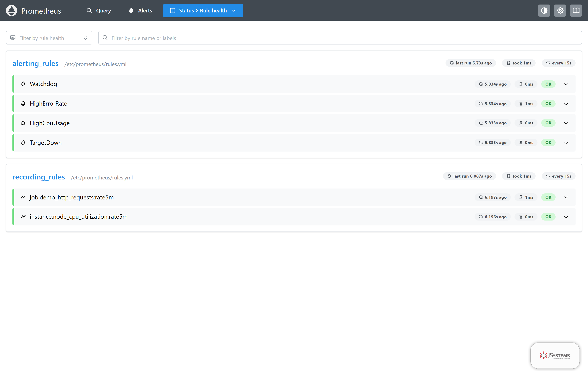This screenshot has width=588, height=377.
Task: Expand the HighErrorRate rule details
Action: click(x=566, y=104)
